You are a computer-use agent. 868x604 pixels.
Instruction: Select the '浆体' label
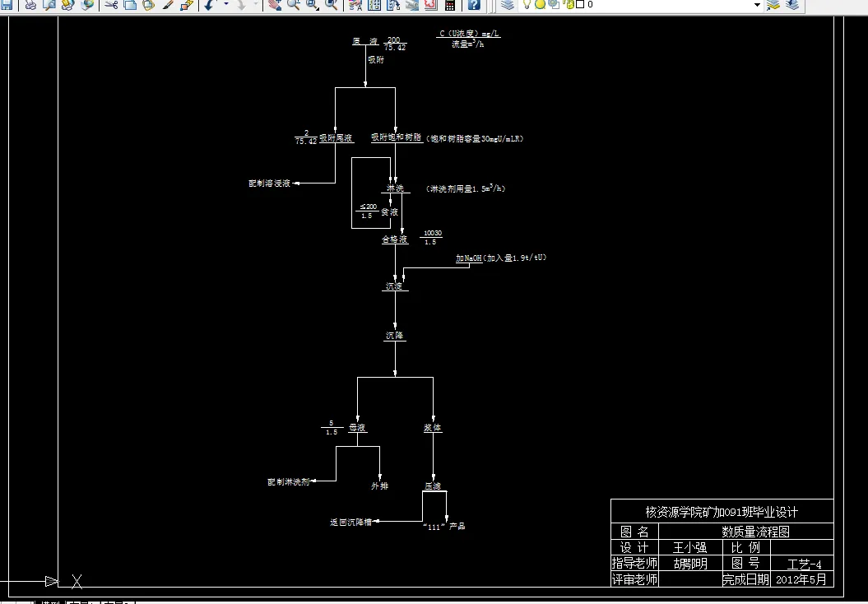(x=433, y=428)
